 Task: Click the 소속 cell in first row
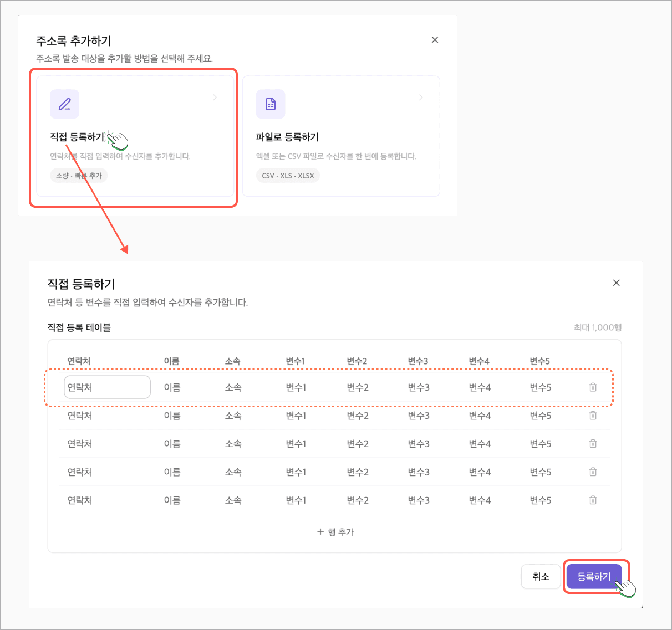233,387
